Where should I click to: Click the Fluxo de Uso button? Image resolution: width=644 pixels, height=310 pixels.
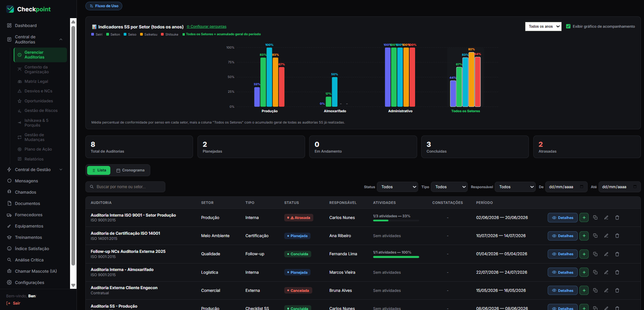104,6
